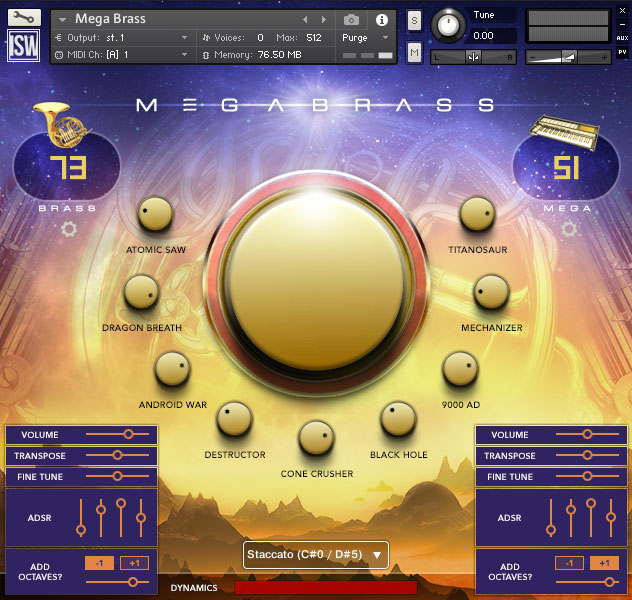
Task: Click the output volume slider
Action: click(568, 57)
